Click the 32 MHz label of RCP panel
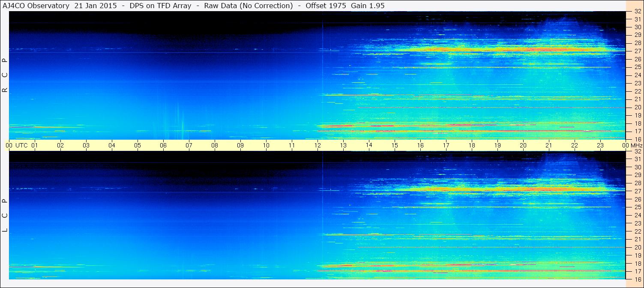 (x=638, y=11)
